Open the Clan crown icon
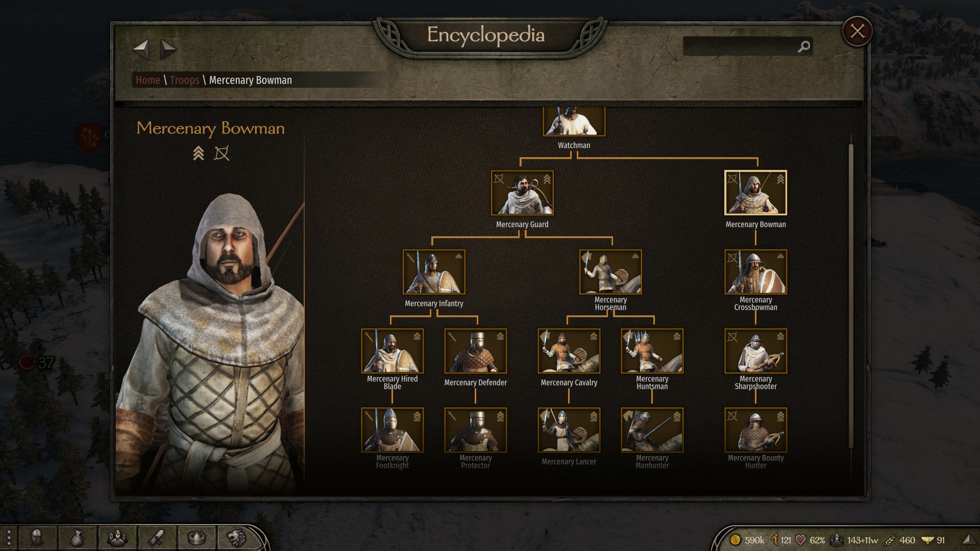 [x=197, y=537]
